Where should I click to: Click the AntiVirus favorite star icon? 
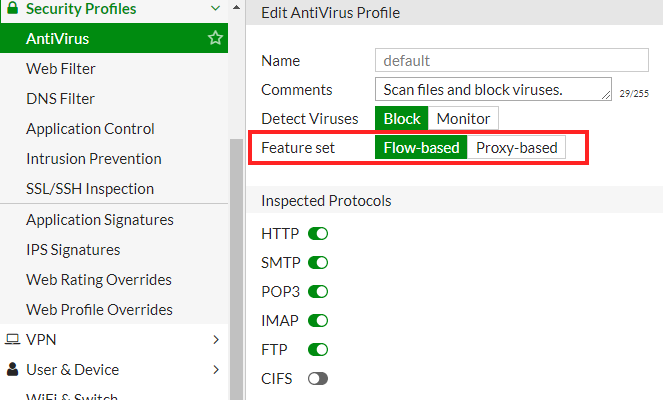coord(215,39)
